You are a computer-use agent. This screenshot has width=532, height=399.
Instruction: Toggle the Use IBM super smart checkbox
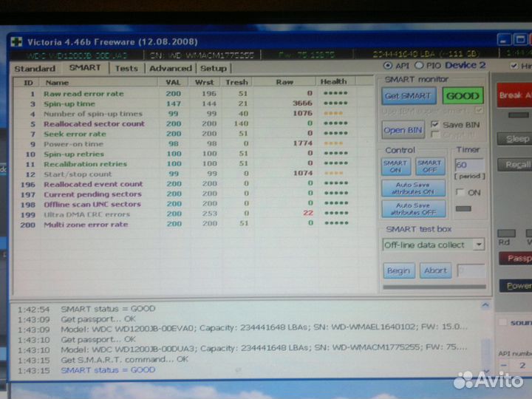pos(479,110)
